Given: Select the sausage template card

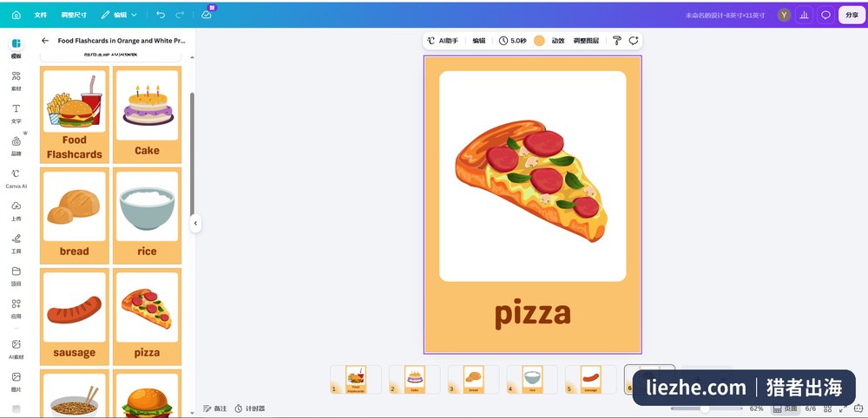Looking at the screenshot, I should pos(74,317).
